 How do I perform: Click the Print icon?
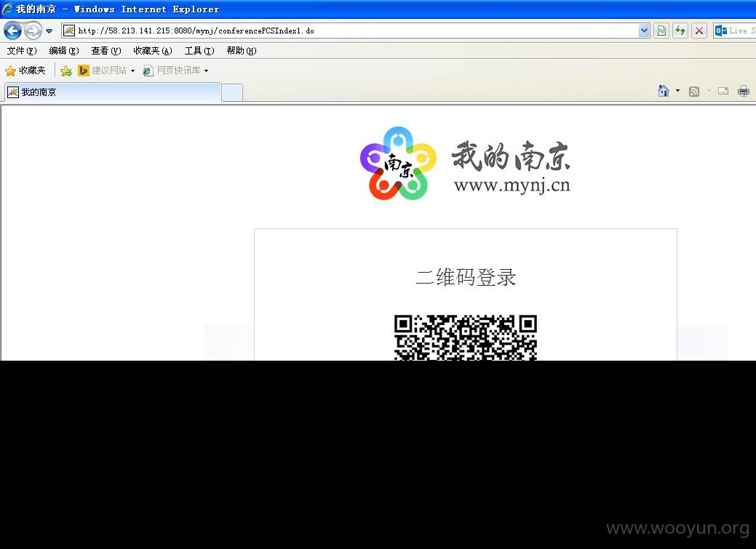(x=744, y=91)
